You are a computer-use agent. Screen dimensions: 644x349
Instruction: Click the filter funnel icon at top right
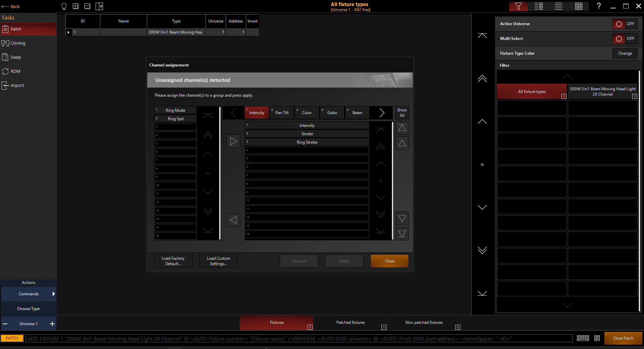click(518, 6)
